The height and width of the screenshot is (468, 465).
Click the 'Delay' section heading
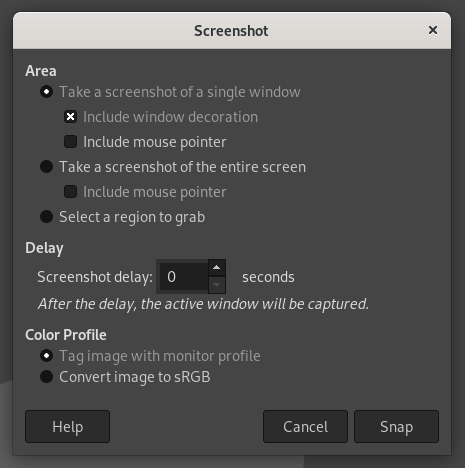(44, 248)
